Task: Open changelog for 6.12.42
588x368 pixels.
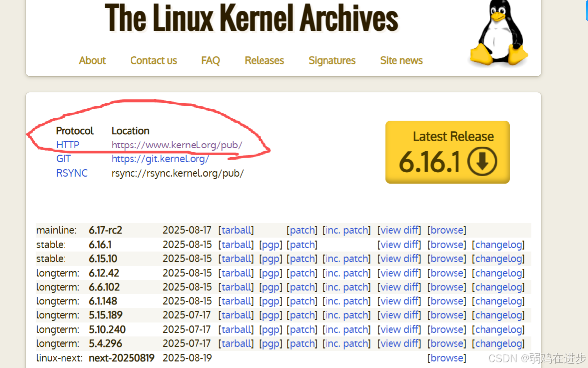Action: click(498, 273)
